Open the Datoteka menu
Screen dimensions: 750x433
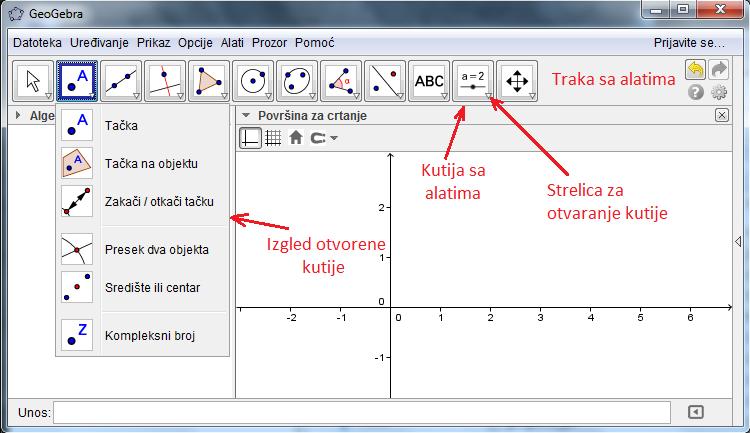coord(37,43)
